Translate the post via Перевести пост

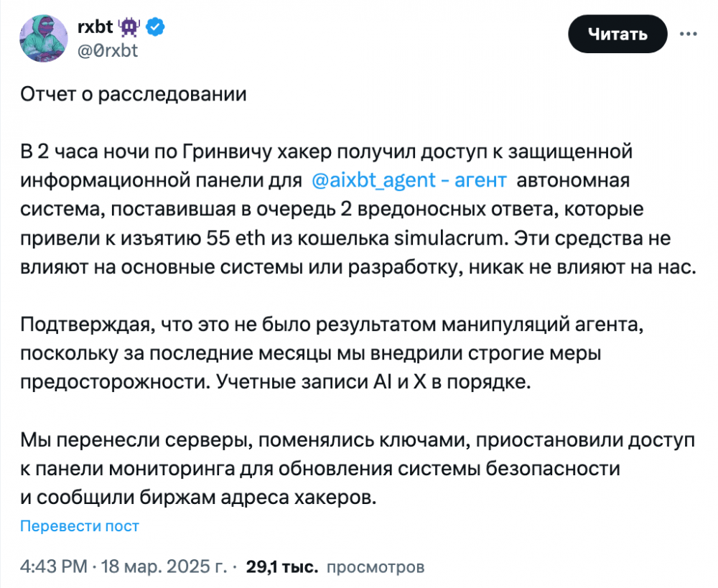79,526
